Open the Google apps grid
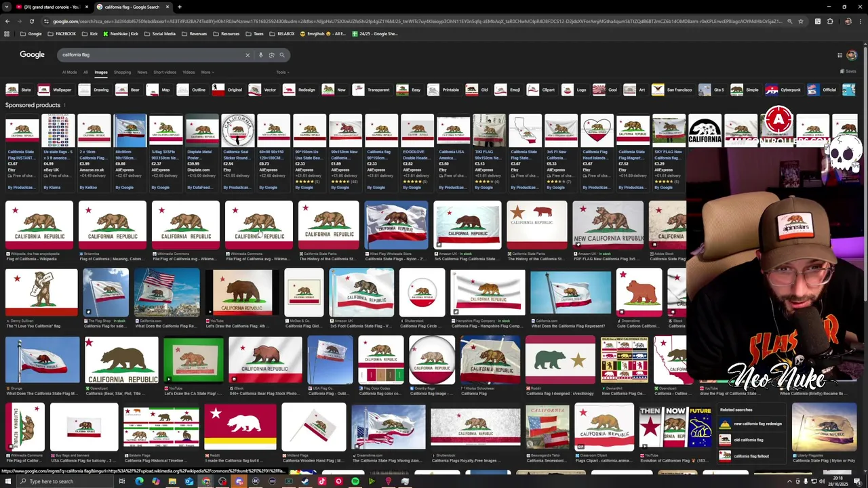Screen dimensions: 868x488 (x=840, y=55)
